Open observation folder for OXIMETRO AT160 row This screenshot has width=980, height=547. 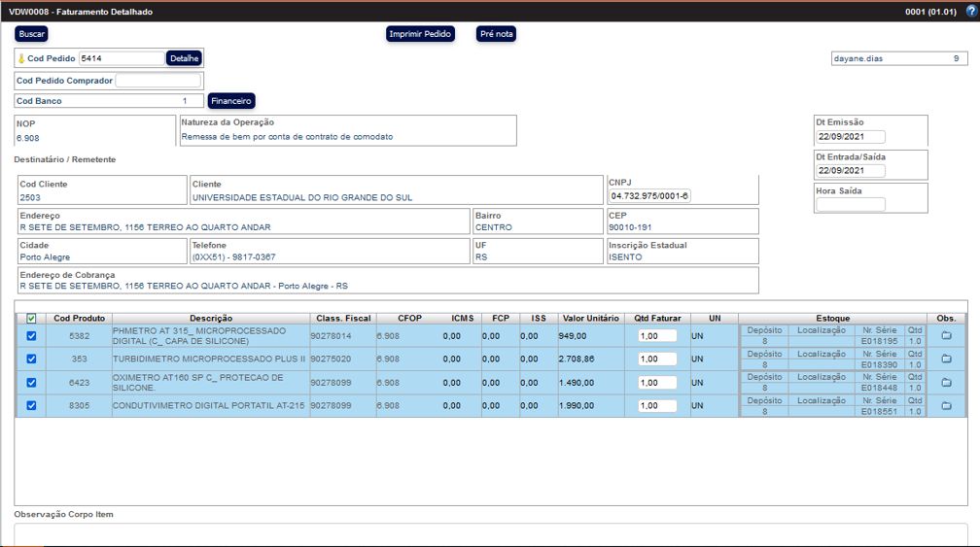[946, 383]
